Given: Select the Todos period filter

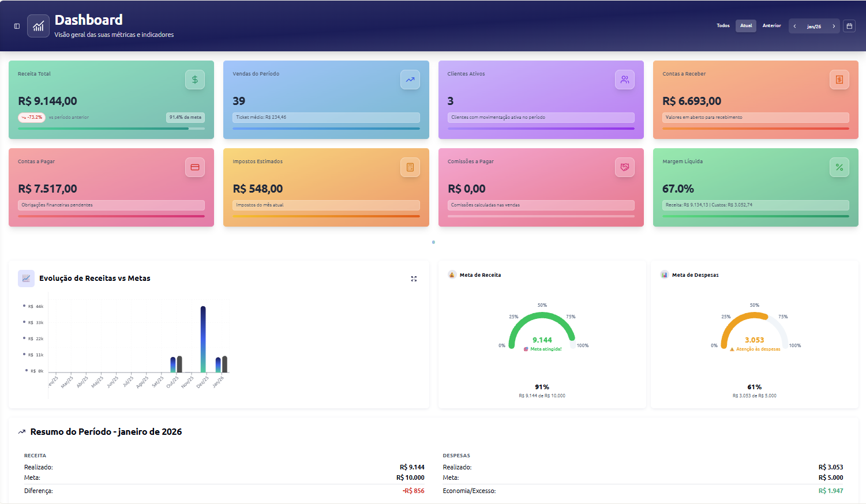Looking at the screenshot, I should (723, 25).
